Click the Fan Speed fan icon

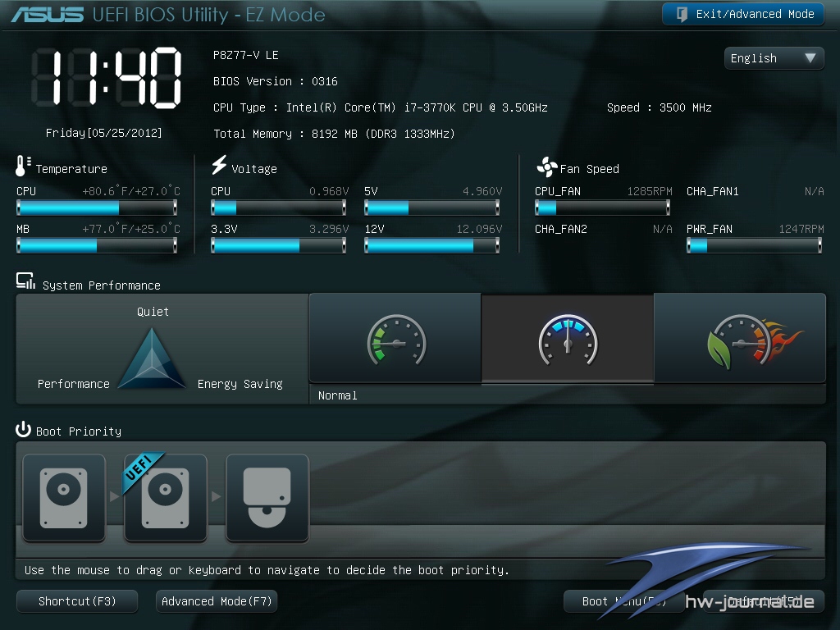pyautogui.click(x=546, y=167)
